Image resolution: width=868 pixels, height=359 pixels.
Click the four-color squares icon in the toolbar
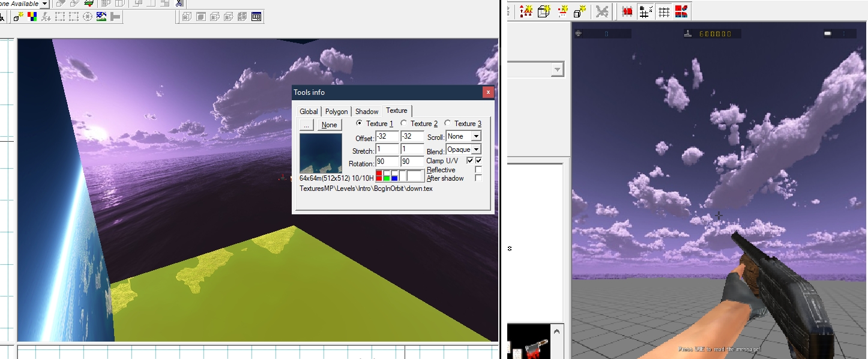32,17
